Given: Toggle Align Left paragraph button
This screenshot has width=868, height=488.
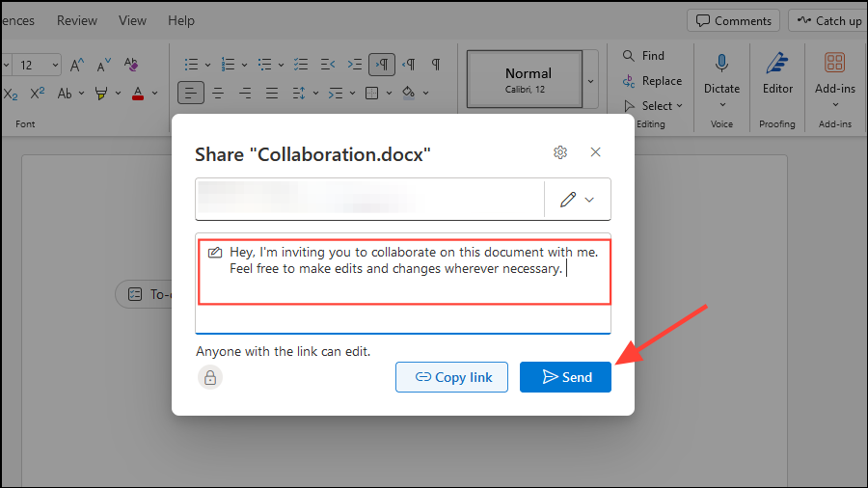Looking at the screenshot, I should tap(191, 94).
